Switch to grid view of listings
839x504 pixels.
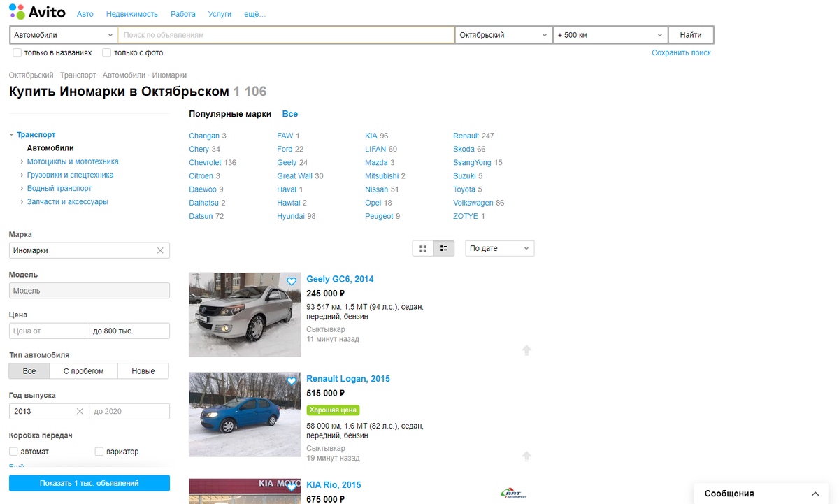423,248
